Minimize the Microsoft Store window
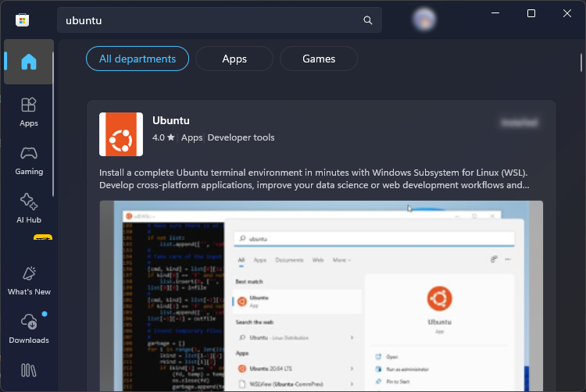The image size is (586, 392). pos(495,13)
